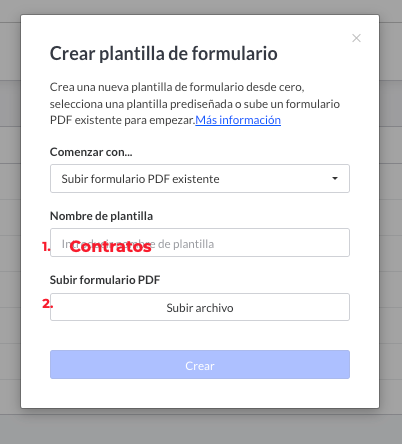
Task: Click the Subir formulario PDF label
Action: [x=105, y=280]
